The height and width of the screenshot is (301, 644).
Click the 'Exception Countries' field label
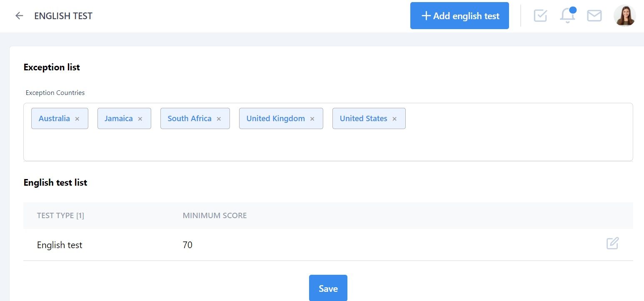click(55, 92)
